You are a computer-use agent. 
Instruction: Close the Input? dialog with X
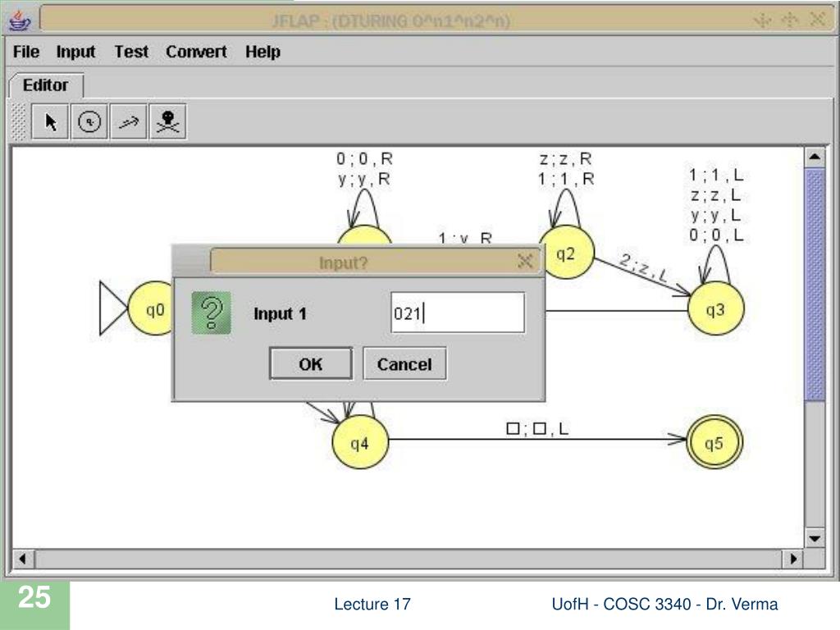[x=525, y=262]
